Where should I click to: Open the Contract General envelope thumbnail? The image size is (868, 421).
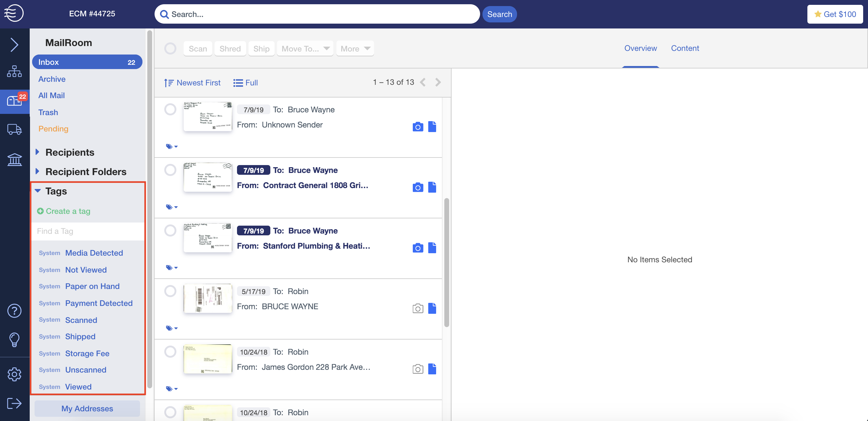pos(208,177)
